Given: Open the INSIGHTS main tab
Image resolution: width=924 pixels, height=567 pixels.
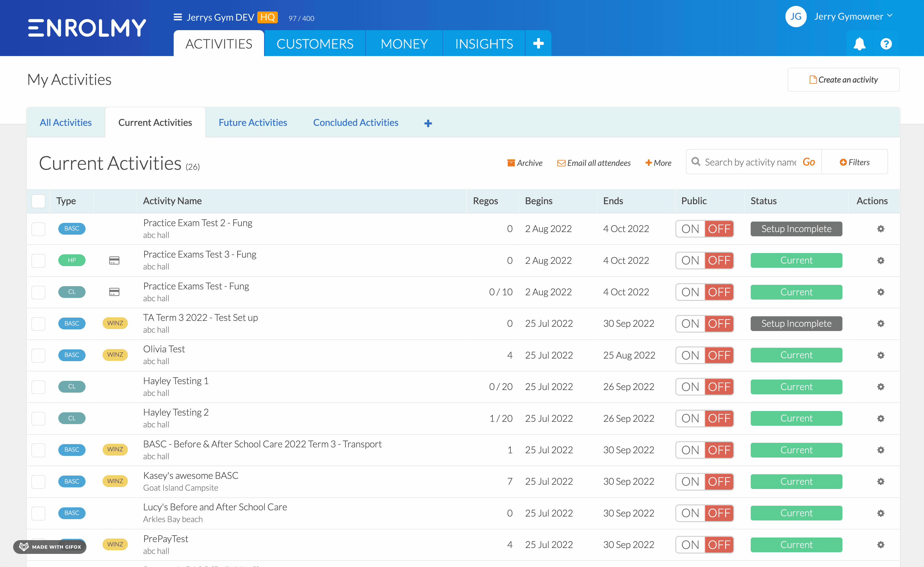Looking at the screenshot, I should pyautogui.click(x=484, y=44).
